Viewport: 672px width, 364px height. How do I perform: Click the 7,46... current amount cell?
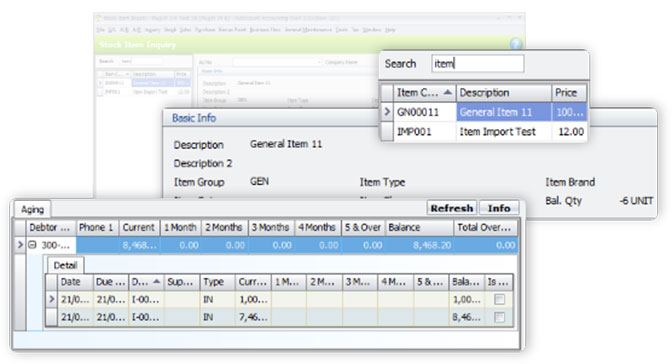[253, 317]
